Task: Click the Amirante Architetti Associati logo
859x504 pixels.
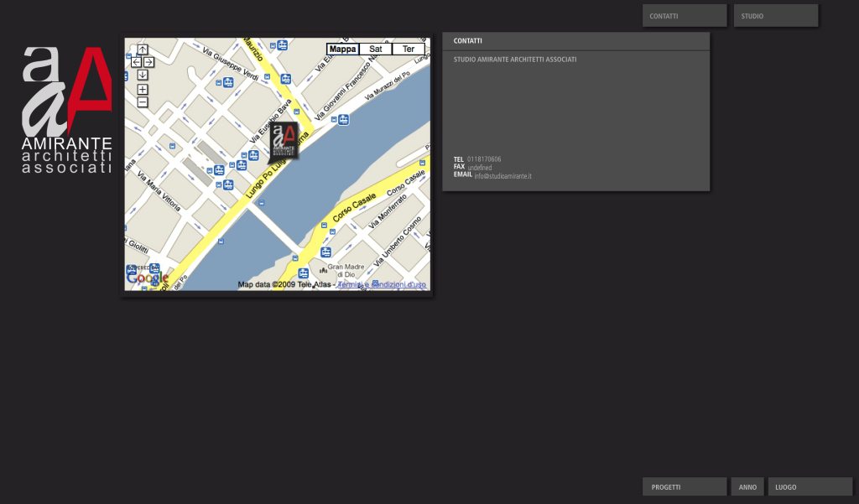Action: (x=67, y=109)
